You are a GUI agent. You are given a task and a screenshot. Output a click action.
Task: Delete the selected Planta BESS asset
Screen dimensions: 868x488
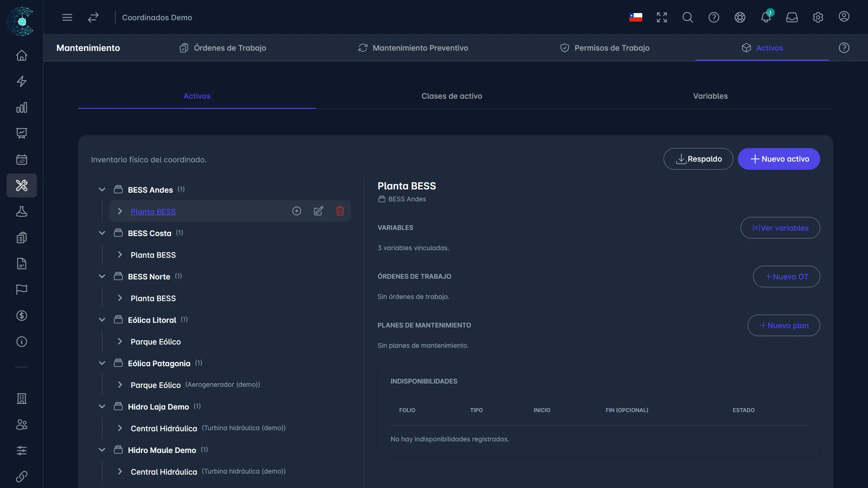(340, 211)
